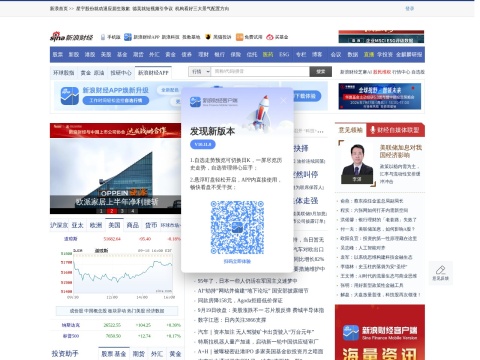The width and height of the screenshot is (480, 360).
Task: Open 债券 in the blue navigation bar
Action: point(187,55)
